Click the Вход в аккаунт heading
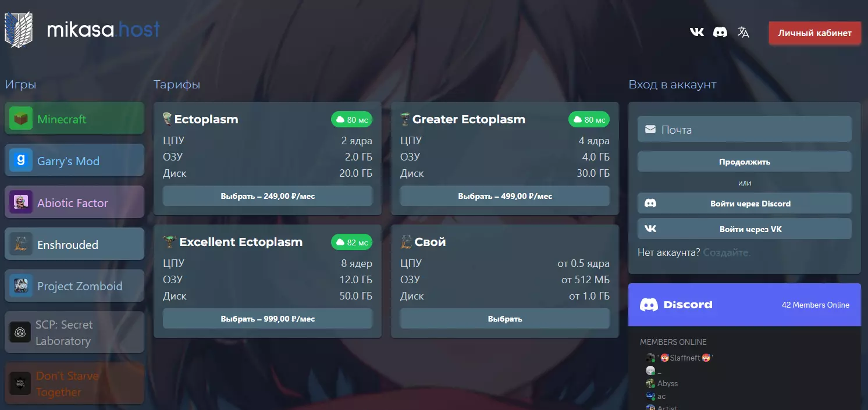Screen dimensions: 868x410 coord(673,85)
